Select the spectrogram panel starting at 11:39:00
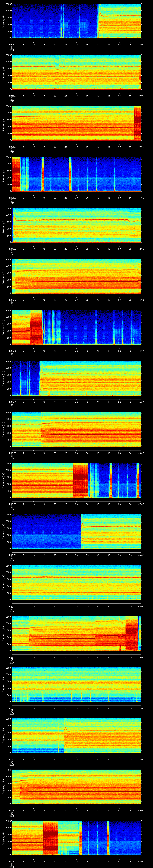 [x=77, y=123]
